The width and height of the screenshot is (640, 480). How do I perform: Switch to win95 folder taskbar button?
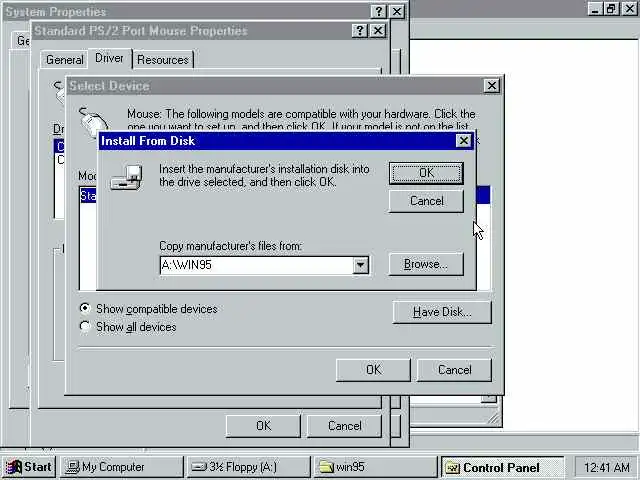[x=376, y=467]
